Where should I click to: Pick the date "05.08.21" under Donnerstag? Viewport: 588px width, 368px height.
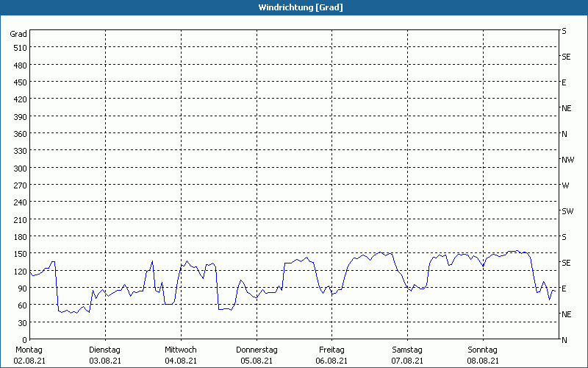257,361
